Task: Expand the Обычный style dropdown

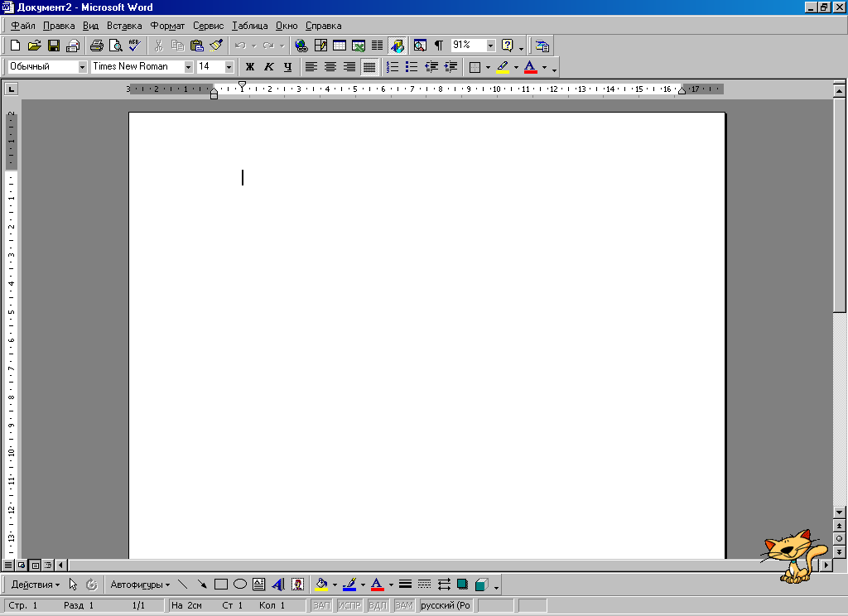Action: [82, 67]
